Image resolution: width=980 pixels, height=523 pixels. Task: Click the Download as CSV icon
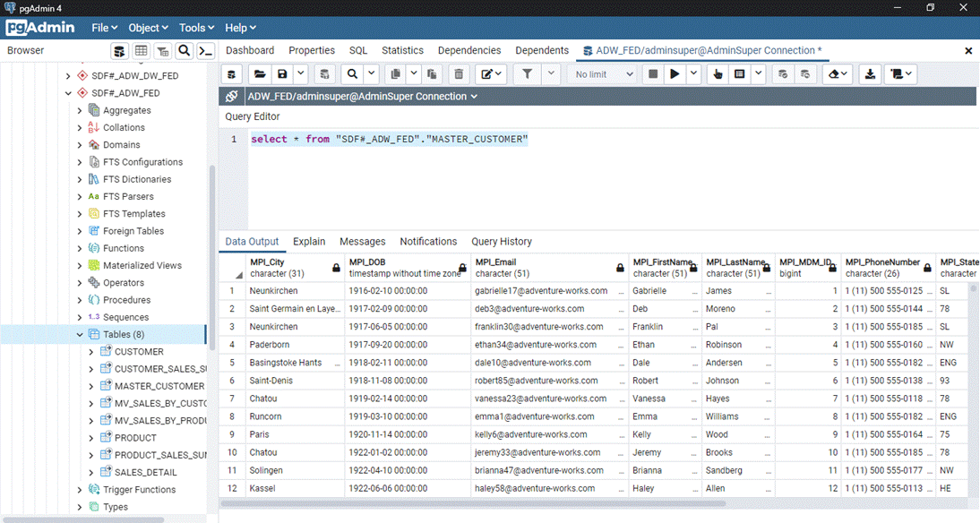coord(870,74)
